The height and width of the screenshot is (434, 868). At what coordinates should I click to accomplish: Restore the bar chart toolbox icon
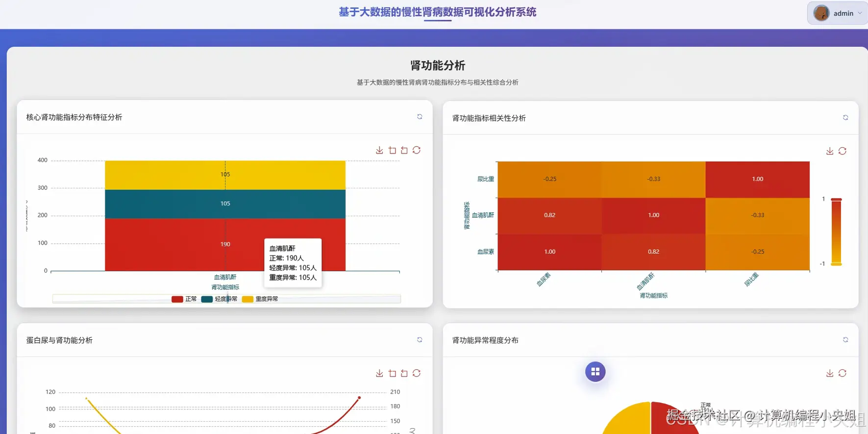pyautogui.click(x=417, y=150)
